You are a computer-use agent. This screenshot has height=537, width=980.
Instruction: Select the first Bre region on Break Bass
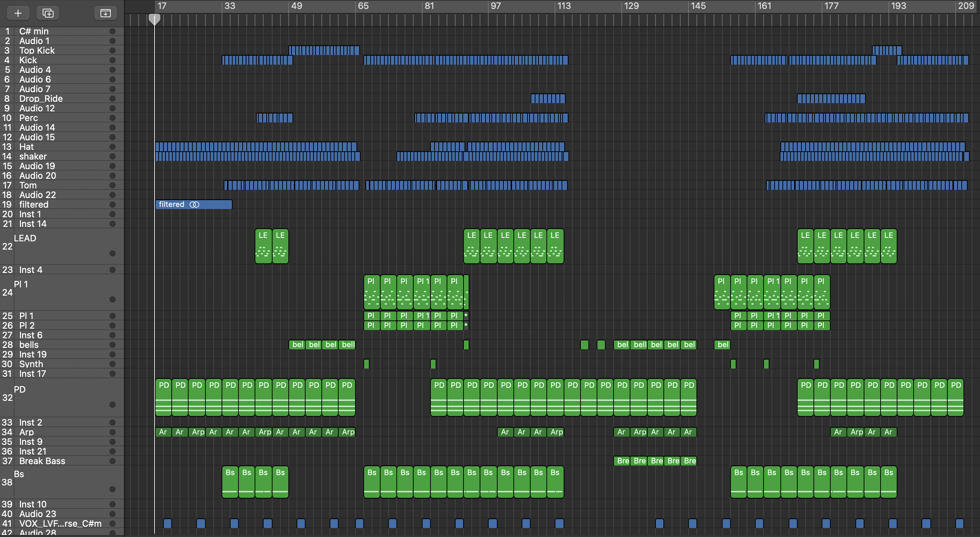point(622,461)
